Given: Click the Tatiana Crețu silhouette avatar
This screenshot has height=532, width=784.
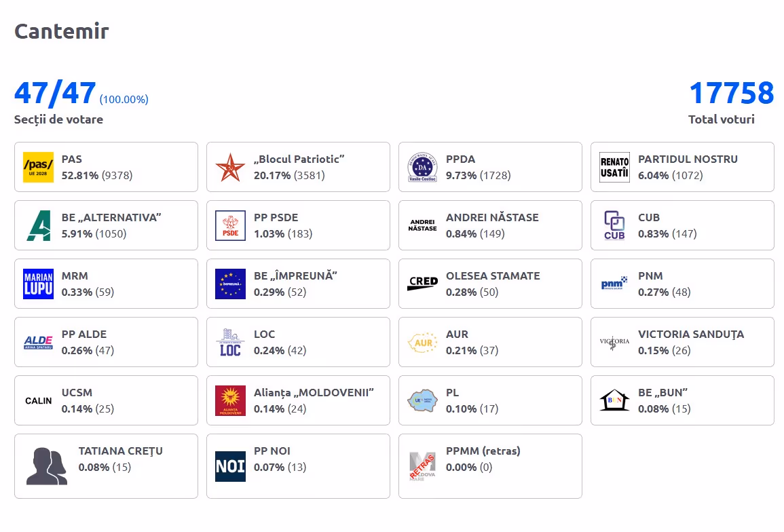Looking at the screenshot, I should (47, 466).
